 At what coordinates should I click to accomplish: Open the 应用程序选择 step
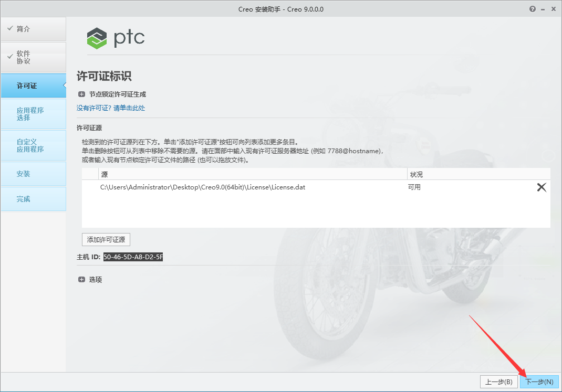point(33,114)
